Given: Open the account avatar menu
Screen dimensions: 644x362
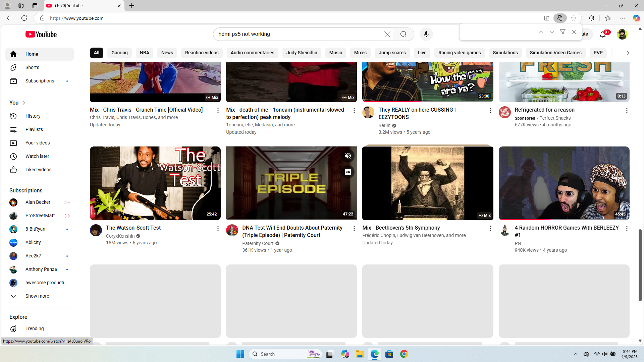Looking at the screenshot, I should click(x=622, y=34).
